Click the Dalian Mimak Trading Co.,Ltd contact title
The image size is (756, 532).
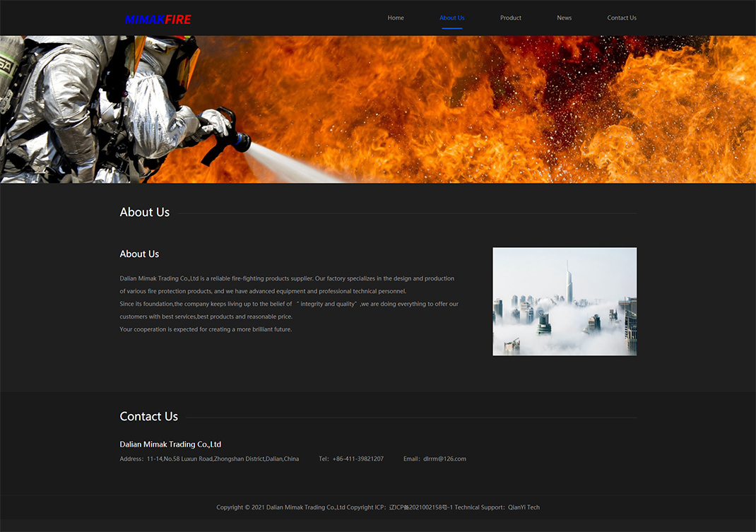click(x=170, y=444)
